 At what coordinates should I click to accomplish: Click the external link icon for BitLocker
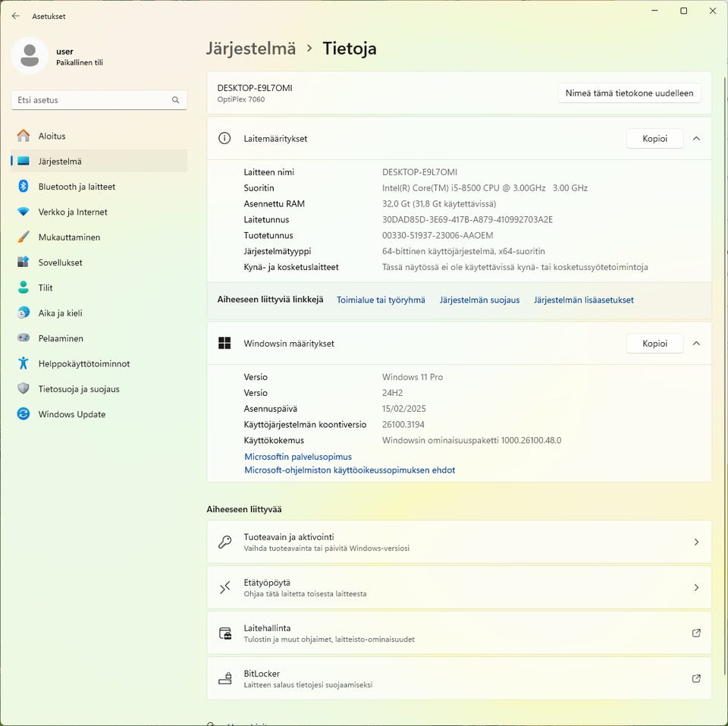point(696,679)
